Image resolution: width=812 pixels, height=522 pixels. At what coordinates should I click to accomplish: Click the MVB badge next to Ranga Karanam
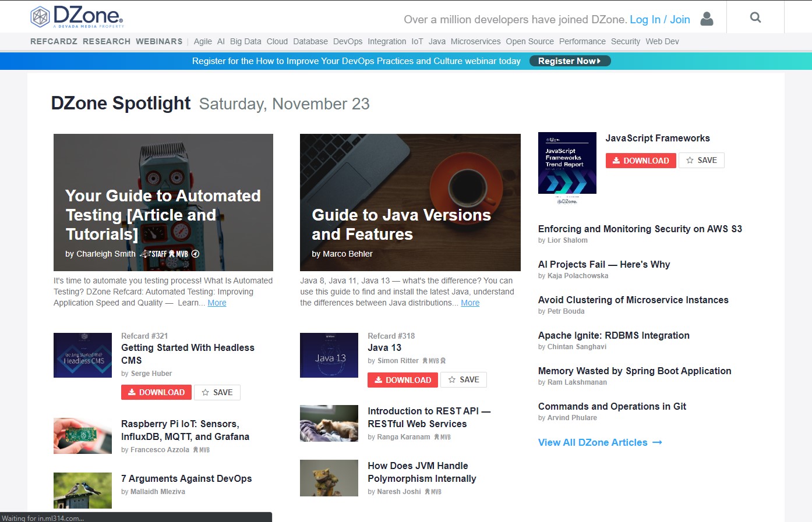(443, 437)
